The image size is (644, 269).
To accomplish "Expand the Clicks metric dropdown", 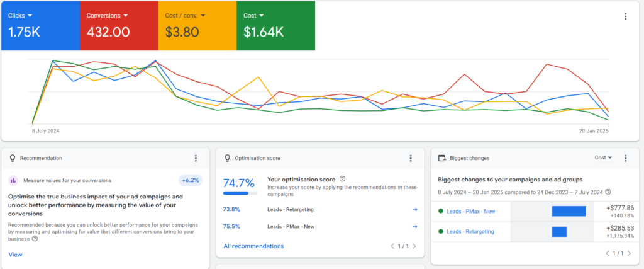I will (x=30, y=14).
